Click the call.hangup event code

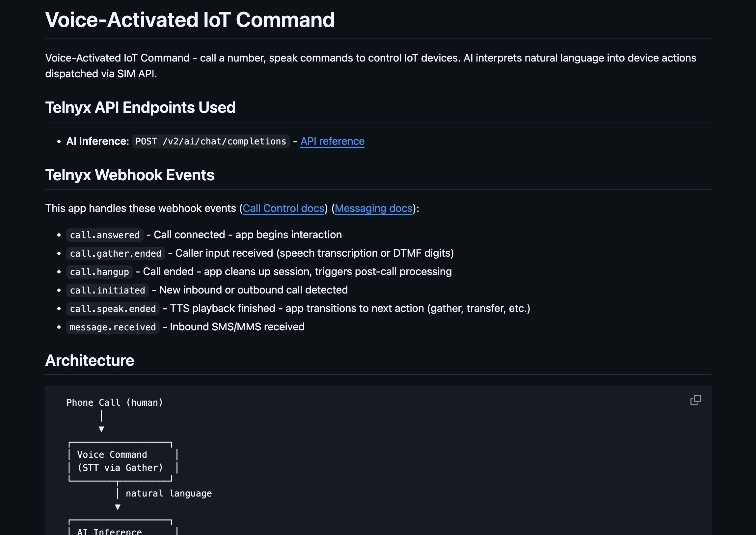99,272
